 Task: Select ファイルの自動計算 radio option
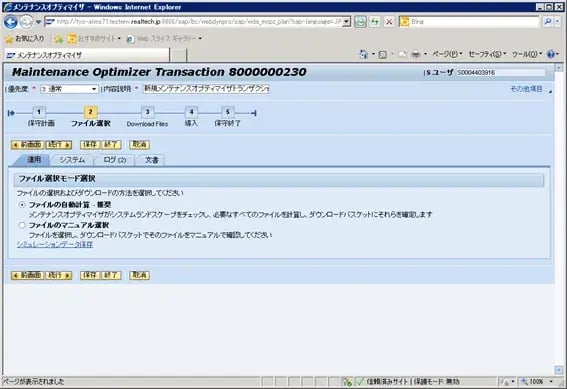click(x=22, y=205)
